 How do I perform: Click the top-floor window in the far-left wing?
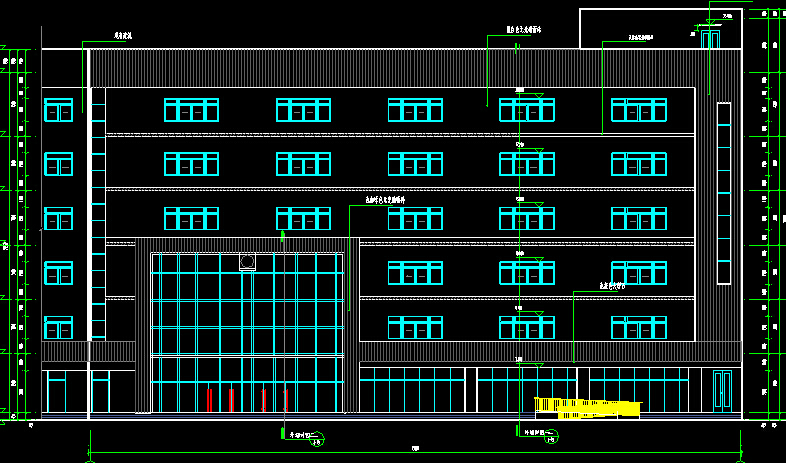(x=58, y=110)
